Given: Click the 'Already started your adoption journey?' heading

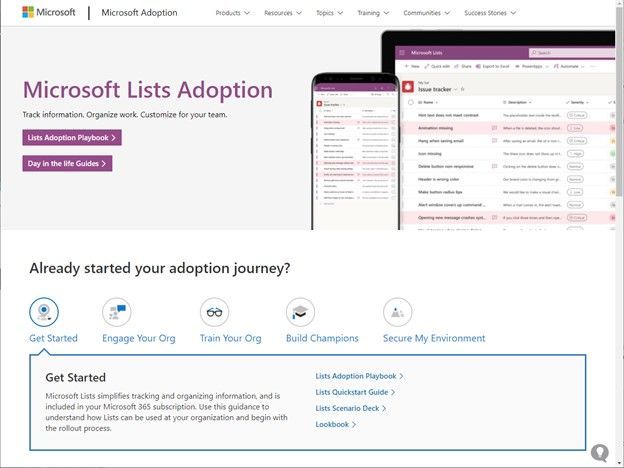Looking at the screenshot, I should coord(160,268).
